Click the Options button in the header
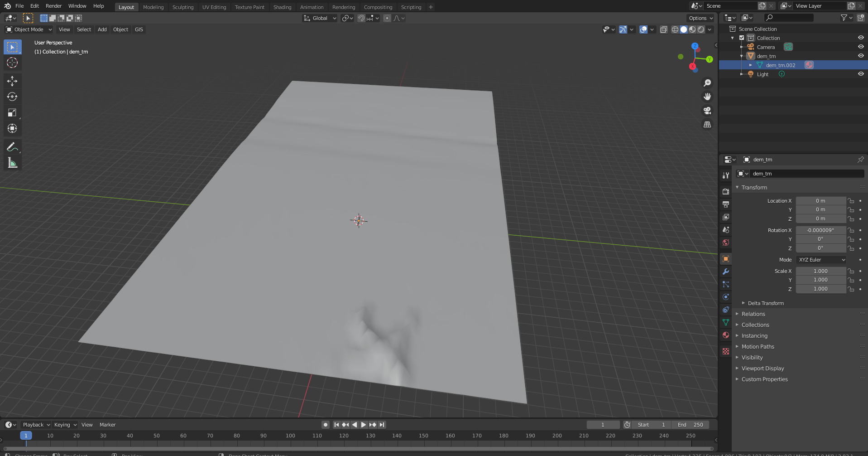This screenshot has width=868, height=456. coord(700,18)
